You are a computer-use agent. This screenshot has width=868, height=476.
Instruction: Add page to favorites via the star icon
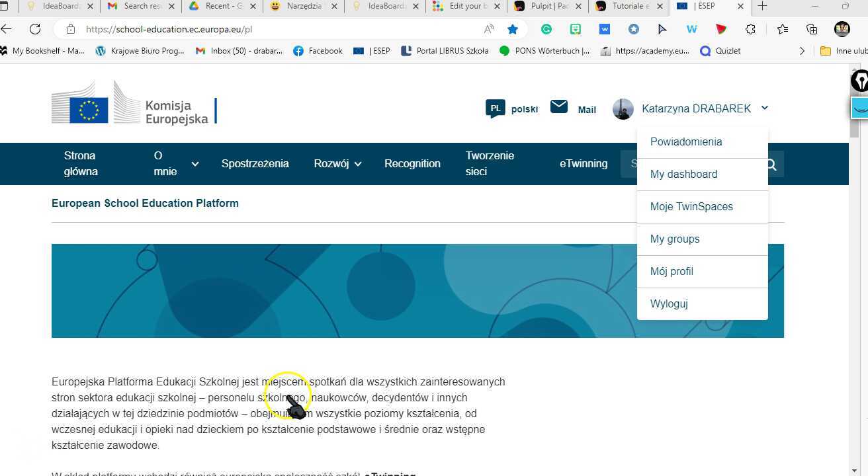(x=513, y=29)
